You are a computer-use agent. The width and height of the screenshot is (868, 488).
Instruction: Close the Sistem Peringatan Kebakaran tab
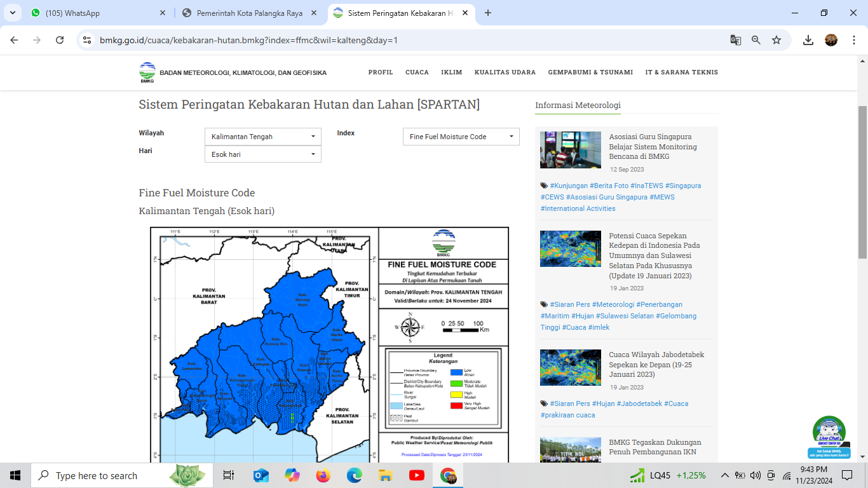pyautogui.click(x=465, y=13)
